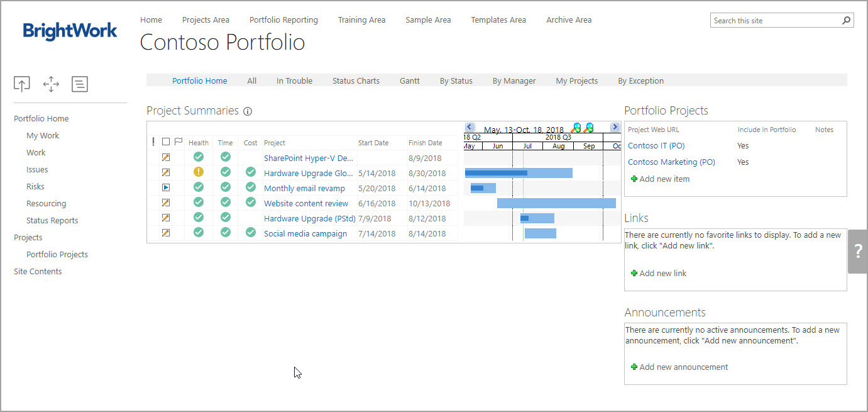
Task: Switch to the In Trouble view tab
Action: click(x=294, y=81)
